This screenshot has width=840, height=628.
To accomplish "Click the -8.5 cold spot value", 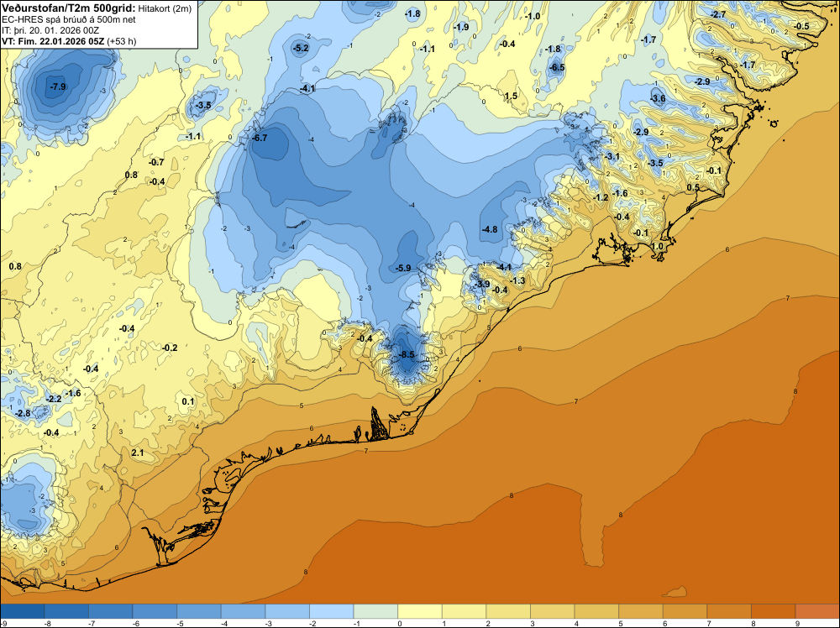I will [x=407, y=354].
